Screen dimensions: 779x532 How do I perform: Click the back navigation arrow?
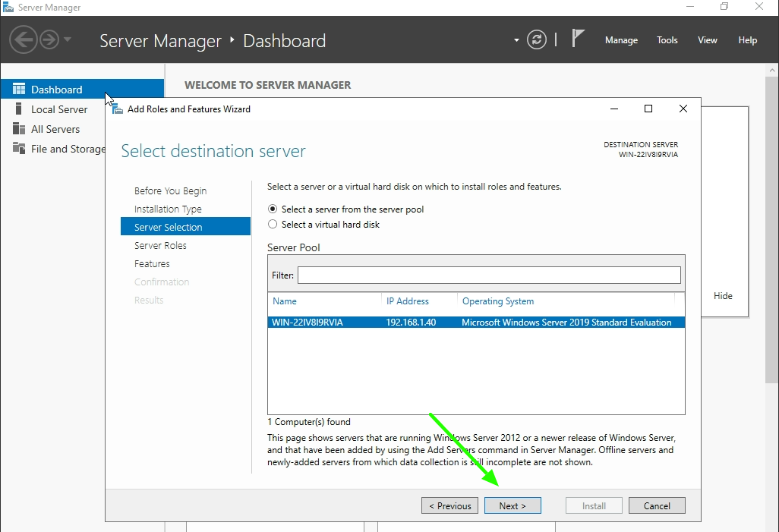(24, 39)
